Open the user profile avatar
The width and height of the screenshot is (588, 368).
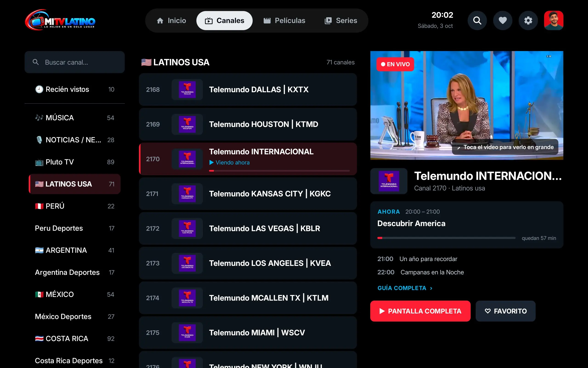(554, 20)
